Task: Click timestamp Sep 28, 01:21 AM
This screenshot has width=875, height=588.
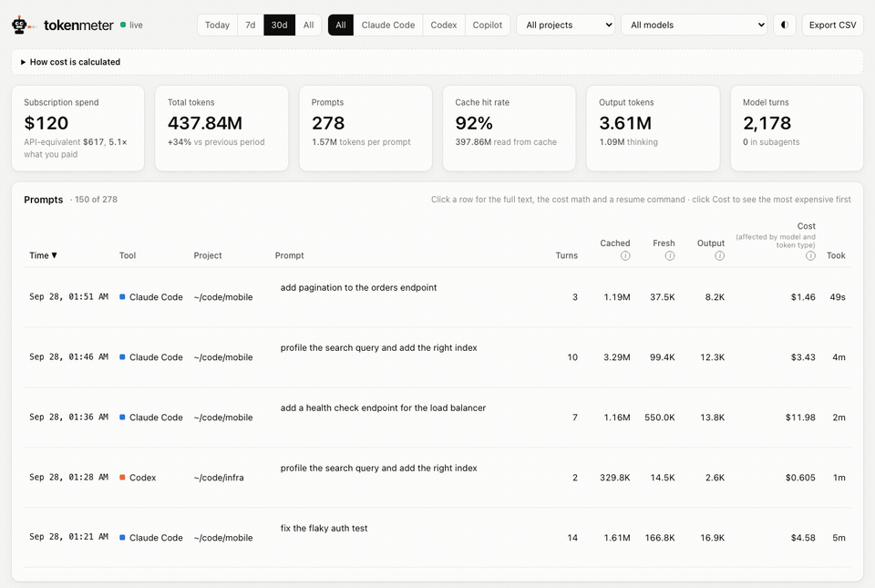Action: (68, 538)
